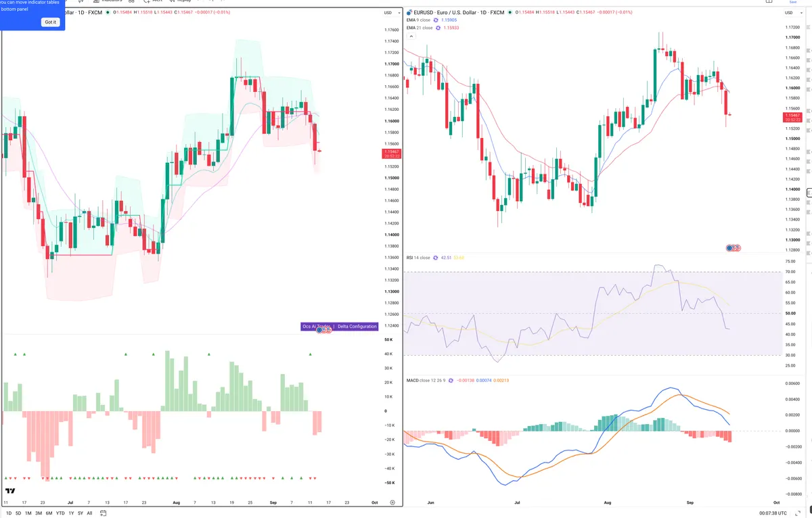812x518 pixels.
Task: Click the EMA 21 value 1.15933
Action: [x=452, y=28]
